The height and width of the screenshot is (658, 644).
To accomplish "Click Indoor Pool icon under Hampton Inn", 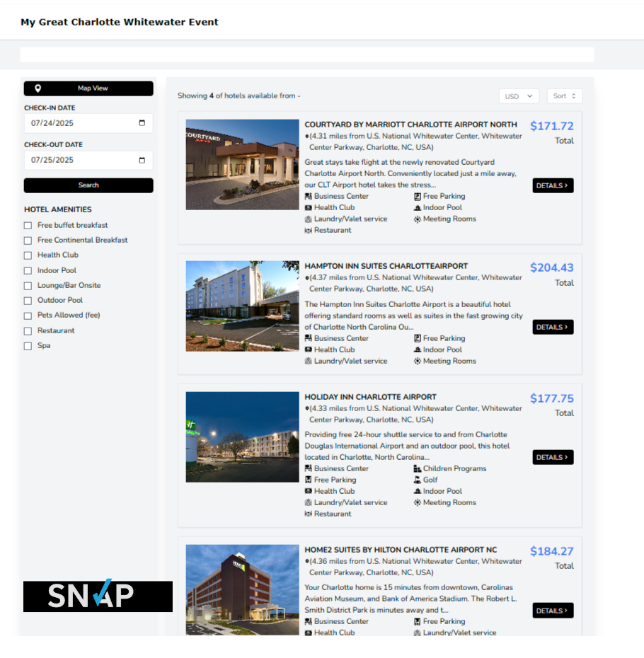I will (418, 350).
